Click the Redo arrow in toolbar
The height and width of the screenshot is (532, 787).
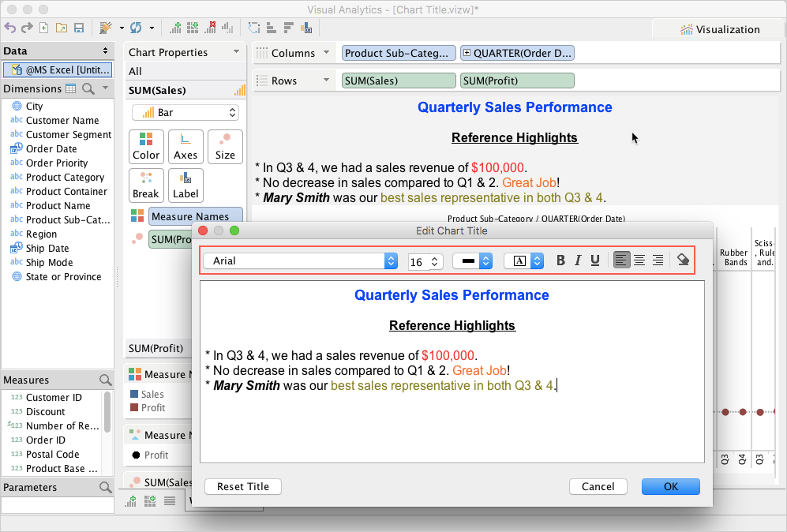27,28
